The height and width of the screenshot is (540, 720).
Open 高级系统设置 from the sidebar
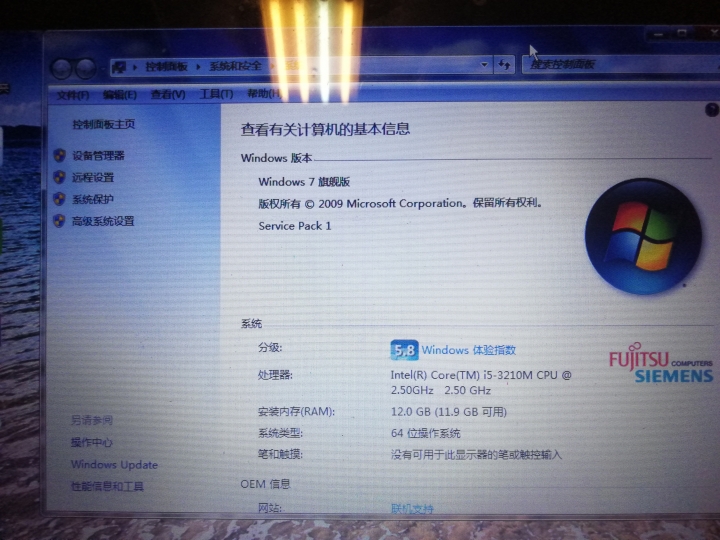(x=103, y=221)
